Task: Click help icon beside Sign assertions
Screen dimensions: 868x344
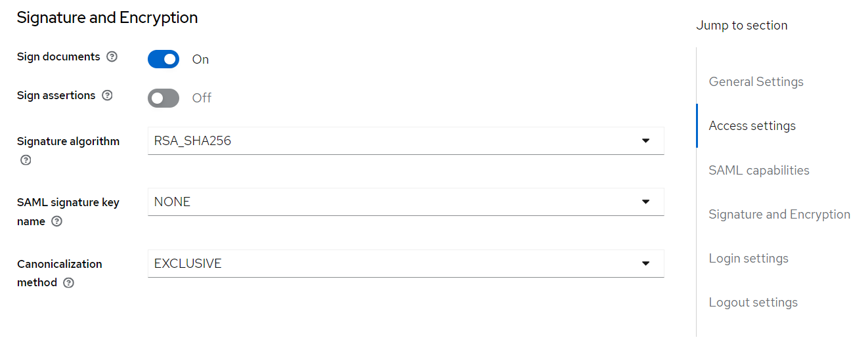Action: click(x=107, y=96)
